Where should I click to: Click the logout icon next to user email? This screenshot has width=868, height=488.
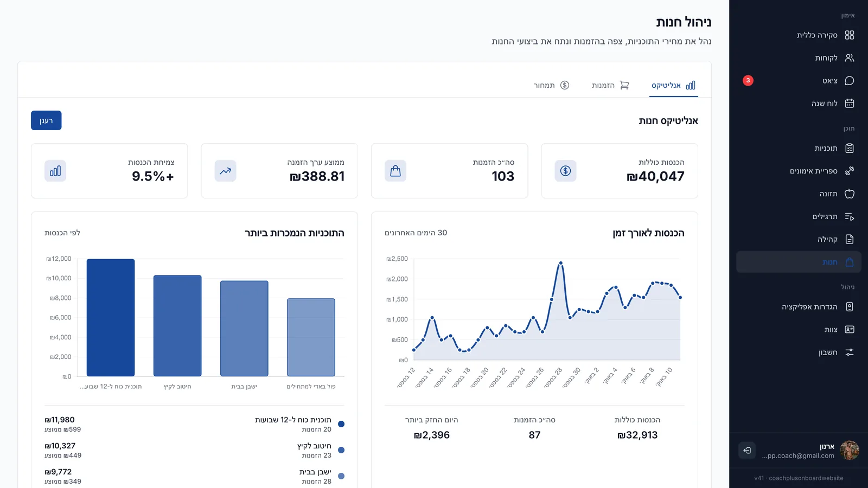pyautogui.click(x=747, y=450)
